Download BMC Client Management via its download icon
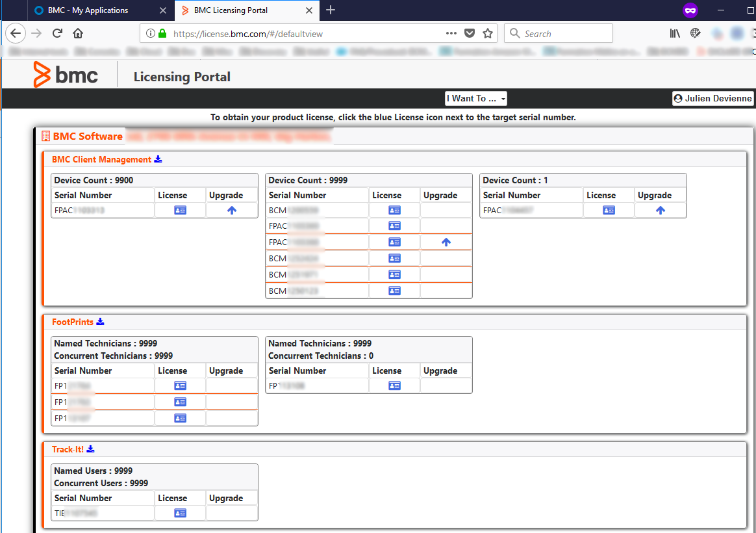This screenshot has width=756, height=533. pyautogui.click(x=158, y=159)
